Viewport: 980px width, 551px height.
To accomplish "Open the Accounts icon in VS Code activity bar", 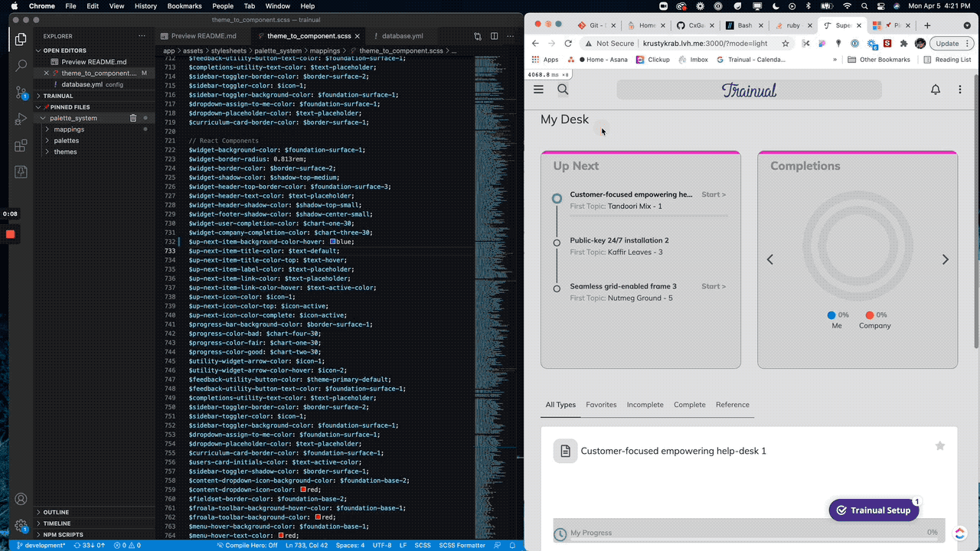I will pyautogui.click(x=21, y=499).
